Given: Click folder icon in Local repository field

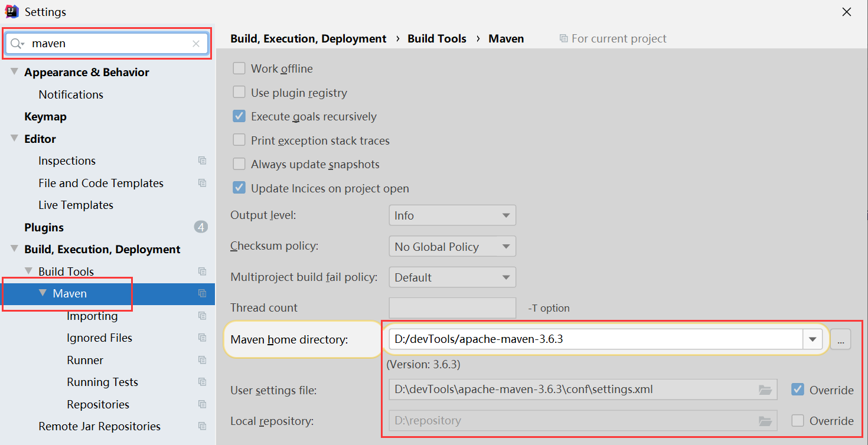Looking at the screenshot, I should (765, 421).
